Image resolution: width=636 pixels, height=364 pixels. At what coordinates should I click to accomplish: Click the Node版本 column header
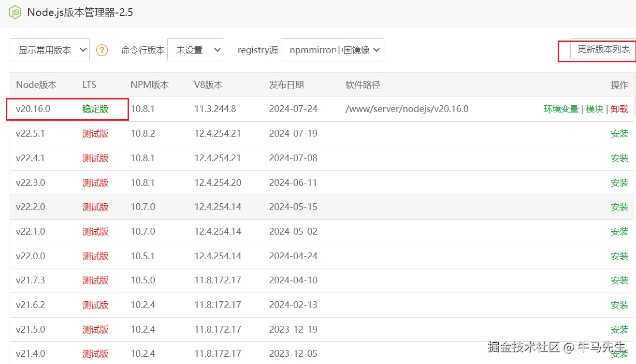coord(36,85)
